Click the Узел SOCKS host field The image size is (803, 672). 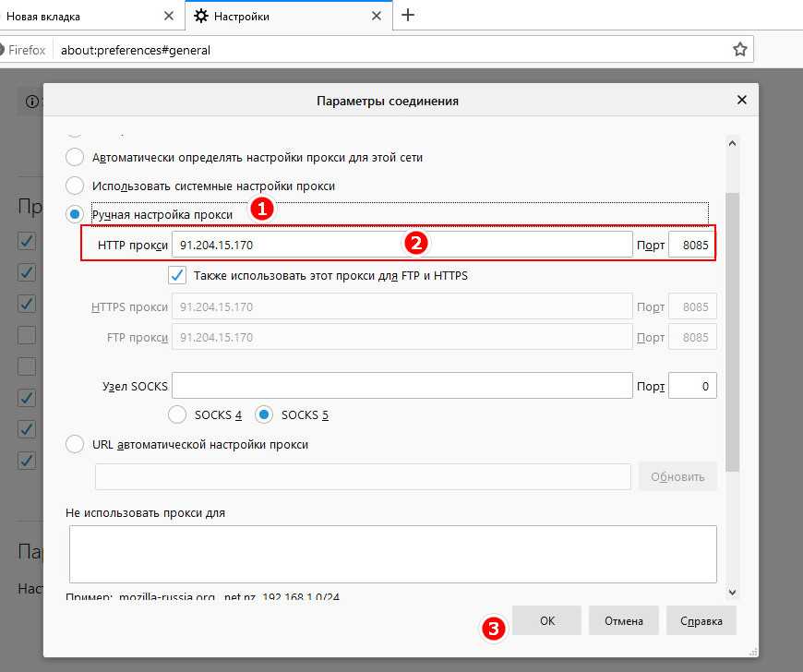click(401, 386)
